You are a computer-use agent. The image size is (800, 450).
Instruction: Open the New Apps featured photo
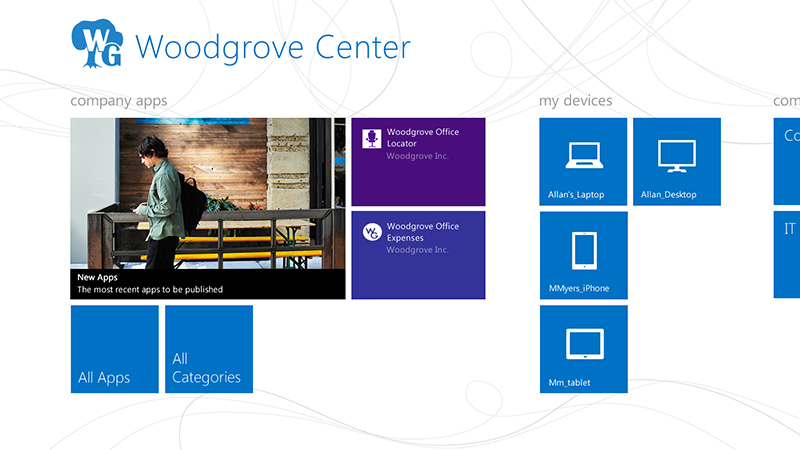207,192
